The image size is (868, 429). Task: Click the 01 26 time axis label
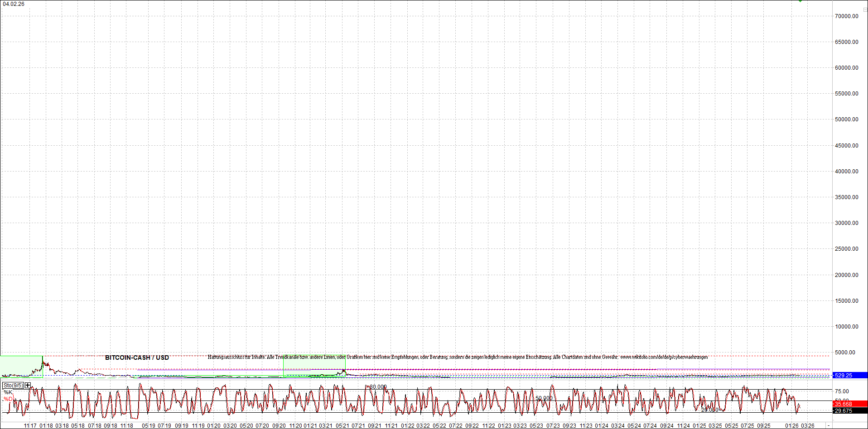(792, 426)
